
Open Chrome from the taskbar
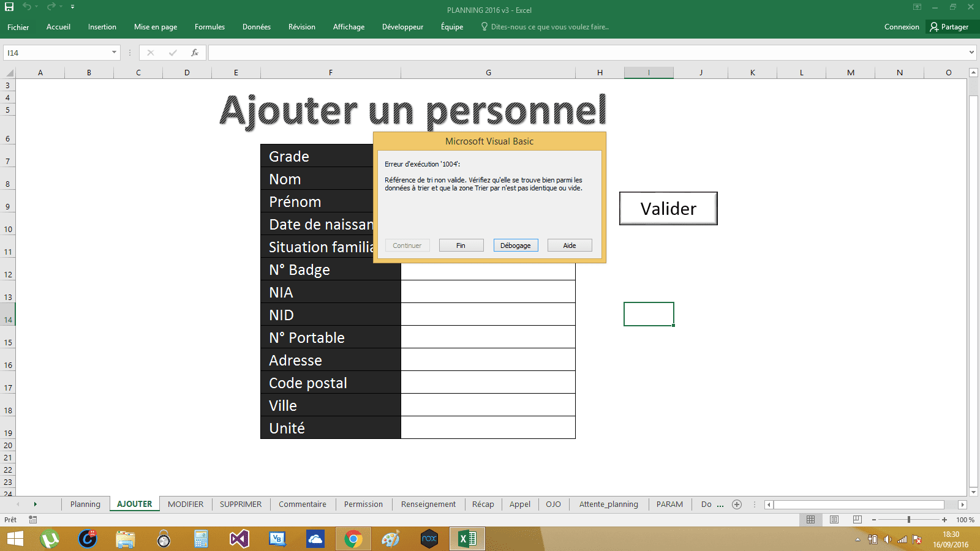[x=353, y=539]
